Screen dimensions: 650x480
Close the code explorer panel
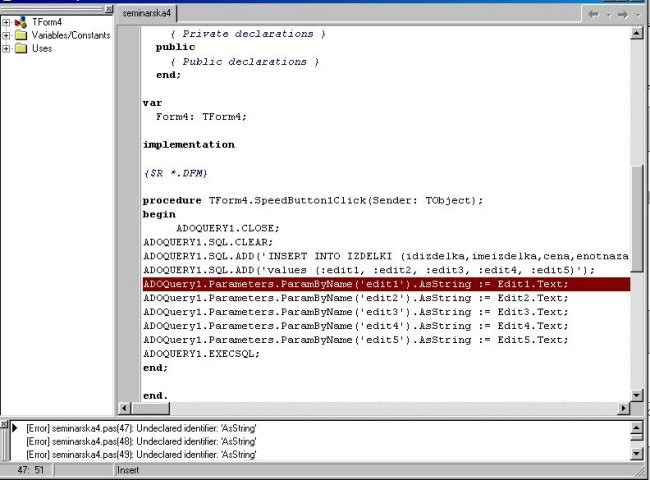109,9
